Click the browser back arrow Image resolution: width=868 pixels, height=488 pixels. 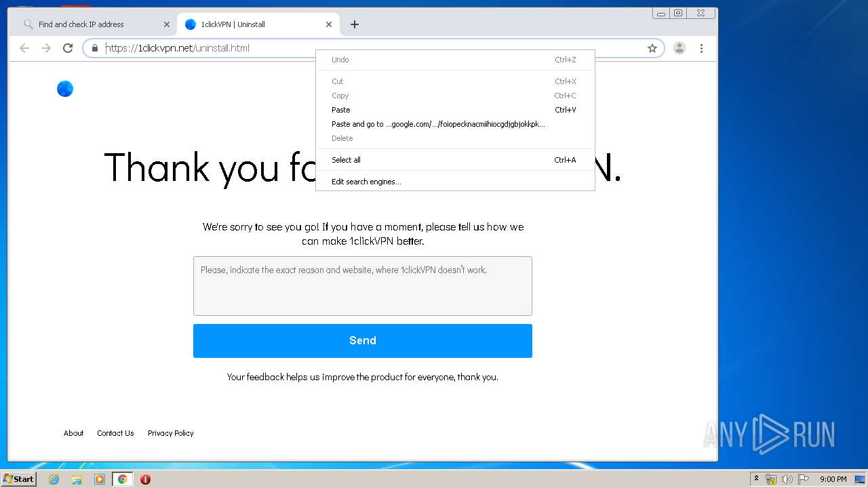click(24, 48)
